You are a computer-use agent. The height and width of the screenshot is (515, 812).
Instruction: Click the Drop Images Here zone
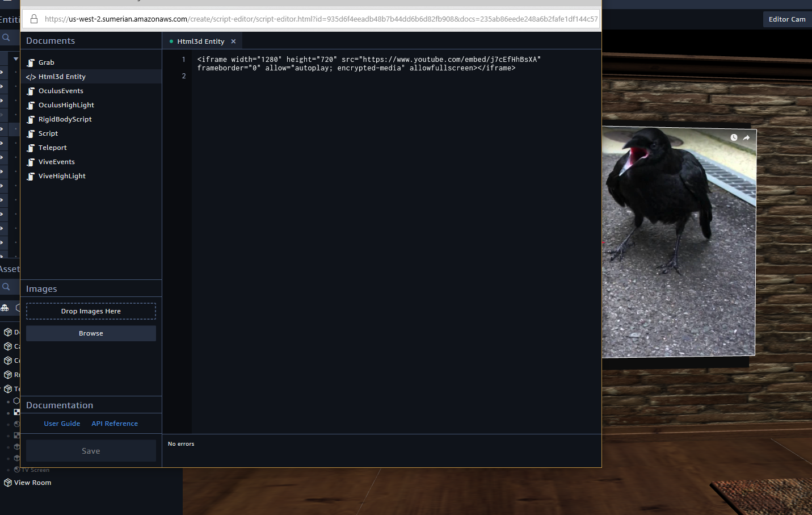coord(91,311)
